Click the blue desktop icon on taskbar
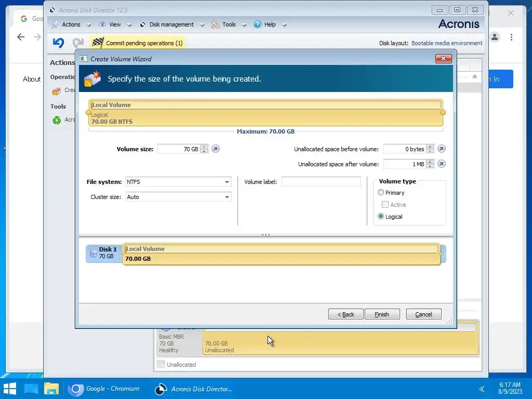 click(31, 389)
